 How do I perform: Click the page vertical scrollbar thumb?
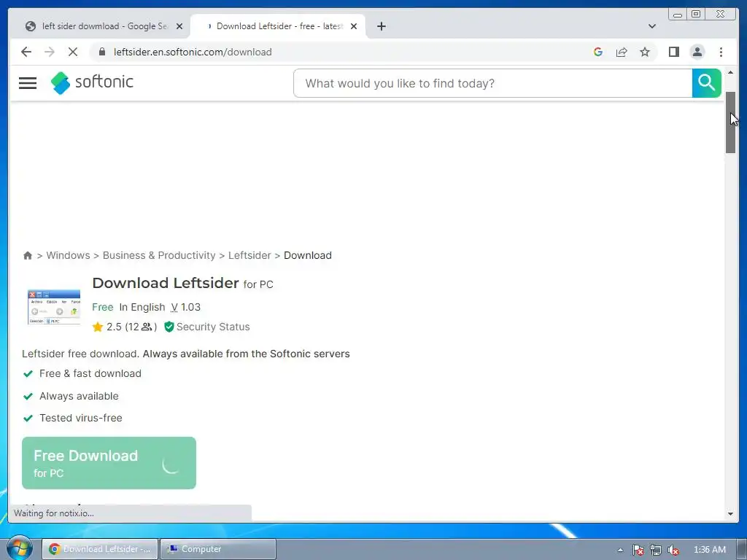tap(730, 122)
